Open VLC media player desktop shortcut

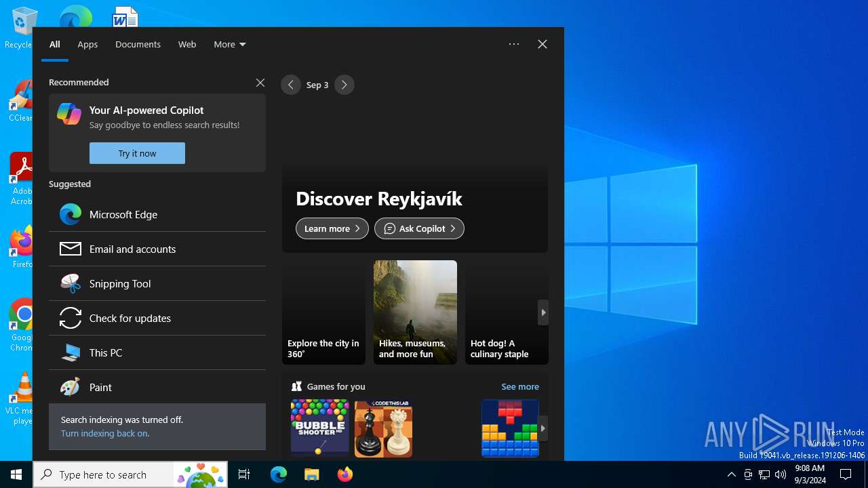[20, 399]
